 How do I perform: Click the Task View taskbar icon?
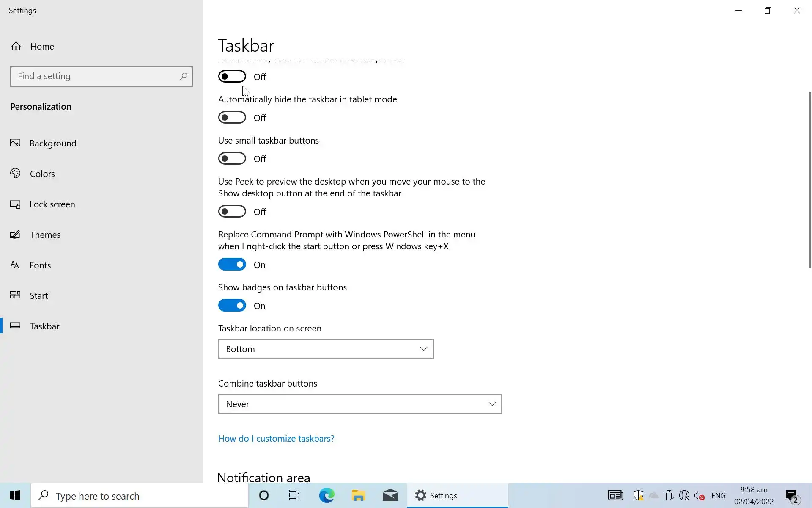[294, 495]
